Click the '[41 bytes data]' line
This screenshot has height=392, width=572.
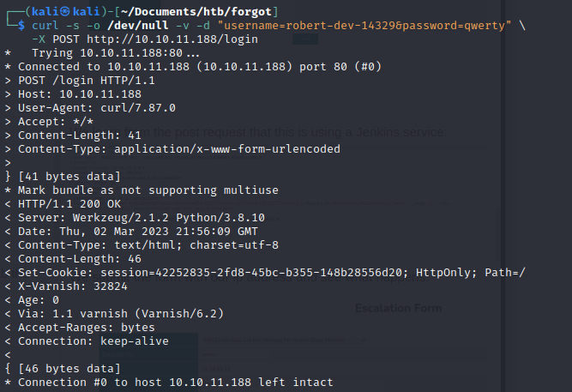69,177
